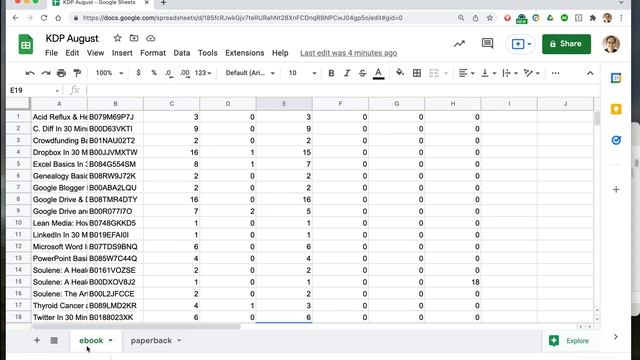Viewport: 640px width, 360px height.
Task: Toggle italic formatting
Action: pos(347,73)
